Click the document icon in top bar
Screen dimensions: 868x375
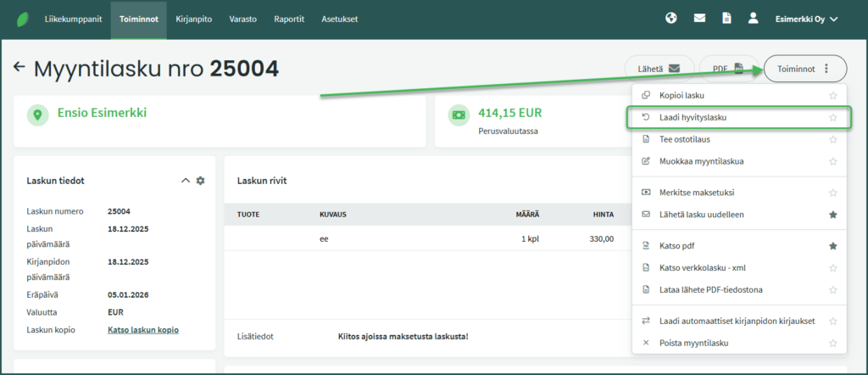click(x=726, y=18)
